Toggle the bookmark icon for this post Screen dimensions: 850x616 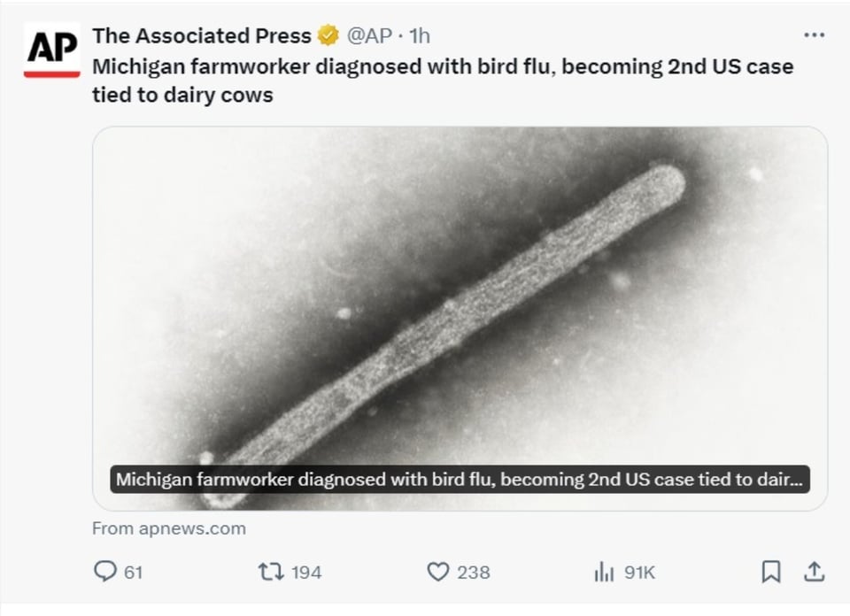(x=771, y=572)
